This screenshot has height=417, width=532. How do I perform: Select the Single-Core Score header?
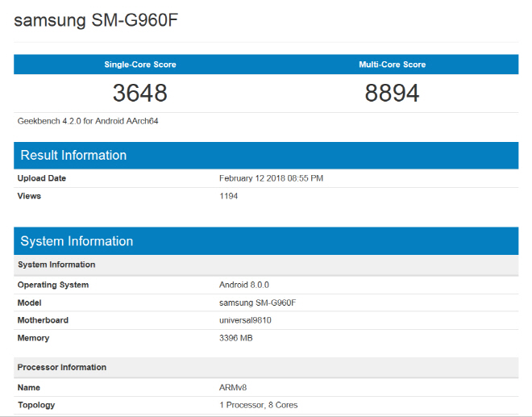(140, 65)
